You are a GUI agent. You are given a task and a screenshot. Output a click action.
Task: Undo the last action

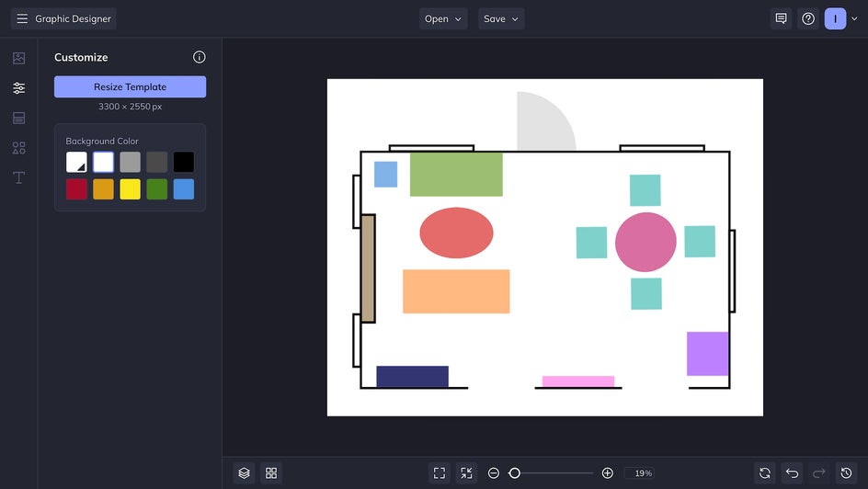793,473
